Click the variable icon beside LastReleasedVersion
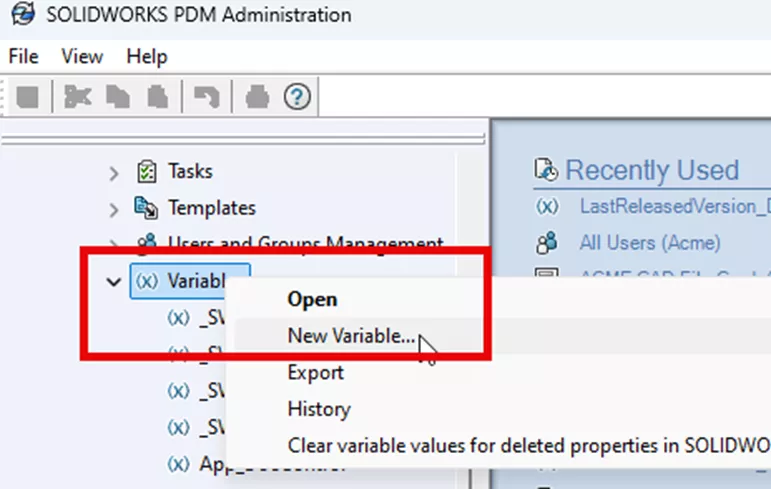Viewport: 771px width, 489px height. click(x=547, y=207)
